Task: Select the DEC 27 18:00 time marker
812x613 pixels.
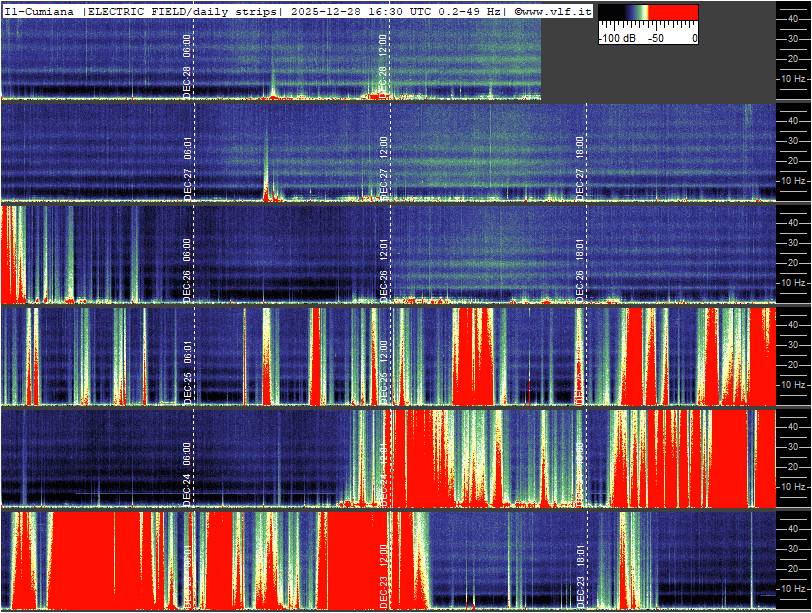Action: (x=580, y=170)
